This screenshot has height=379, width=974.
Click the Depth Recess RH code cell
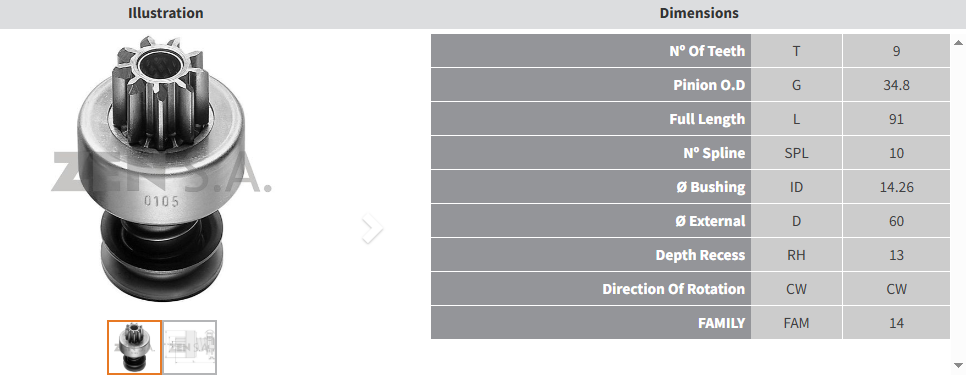(x=796, y=255)
